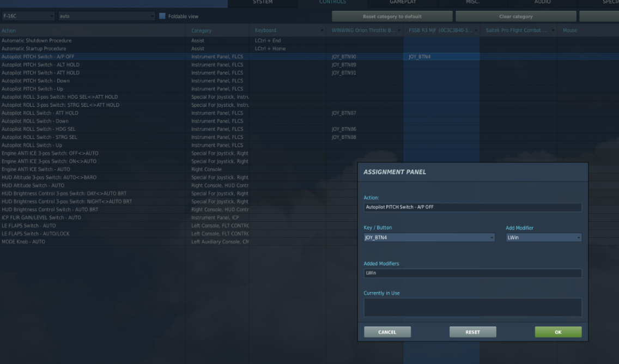Click JOY_BTN87 binding cell
619x364 pixels.
tap(365, 113)
